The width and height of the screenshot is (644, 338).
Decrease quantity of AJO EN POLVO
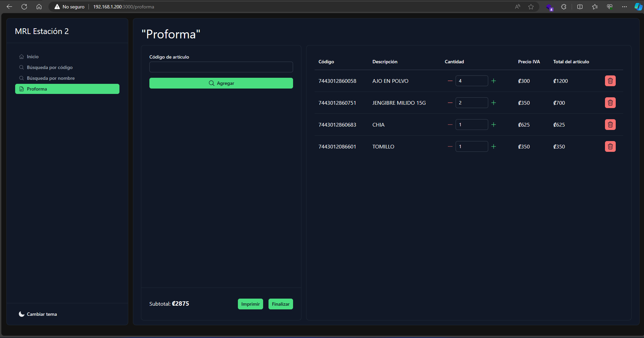click(x=450, y=81)
